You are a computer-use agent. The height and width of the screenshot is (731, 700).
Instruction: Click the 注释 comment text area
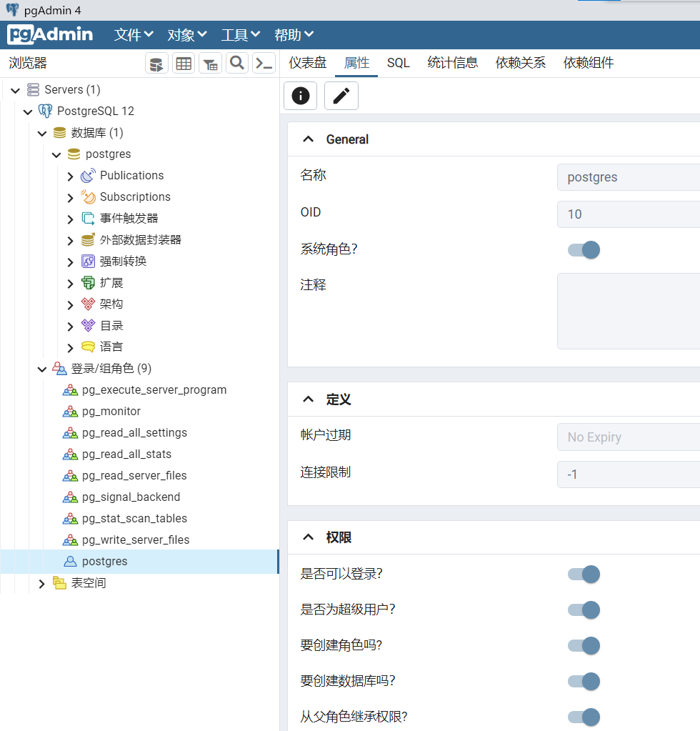click(629, 312)
